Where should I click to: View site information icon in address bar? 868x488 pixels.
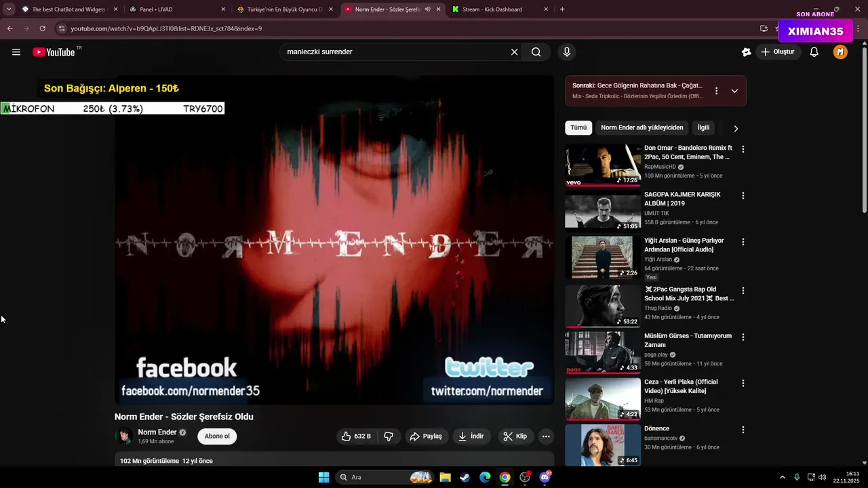tap(62, 28)
